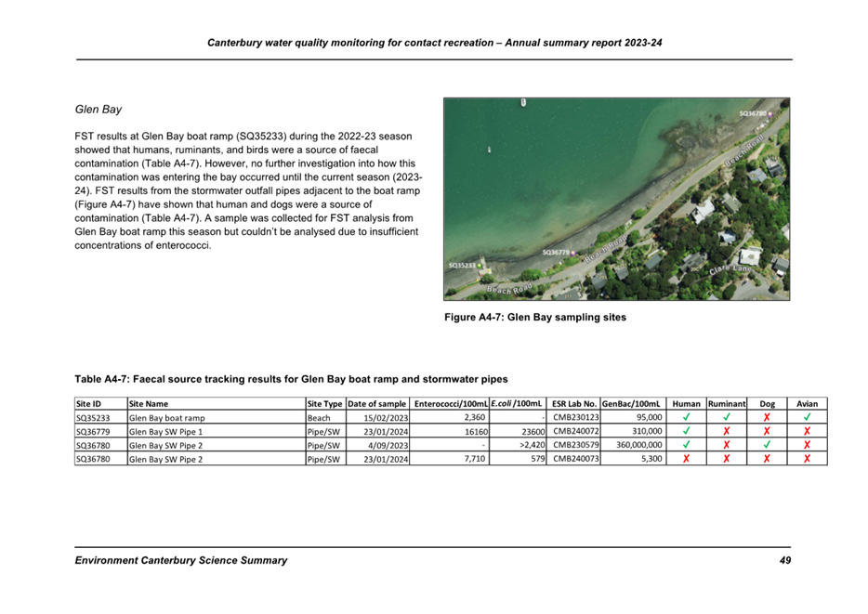
Task: Click the SQ35233 green site marker
Action: click(x=480, y=266)
